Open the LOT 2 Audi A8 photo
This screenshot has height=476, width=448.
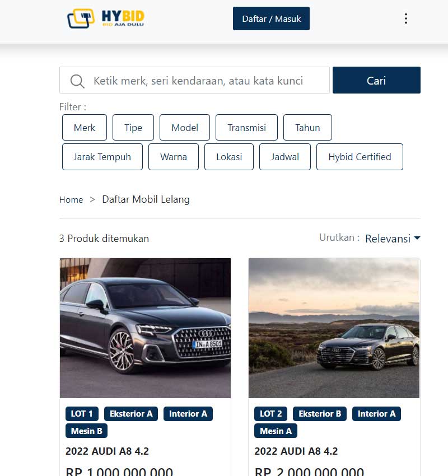(334, 328)
